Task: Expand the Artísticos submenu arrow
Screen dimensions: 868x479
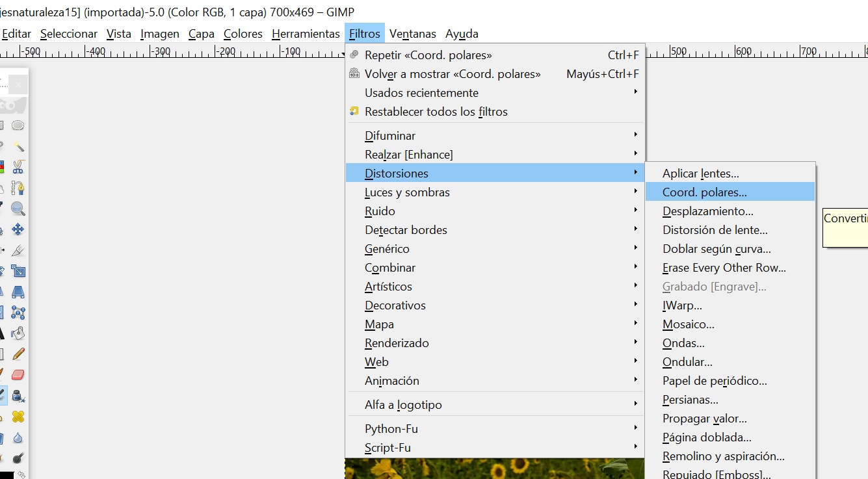Action: (x=635, y=286)
